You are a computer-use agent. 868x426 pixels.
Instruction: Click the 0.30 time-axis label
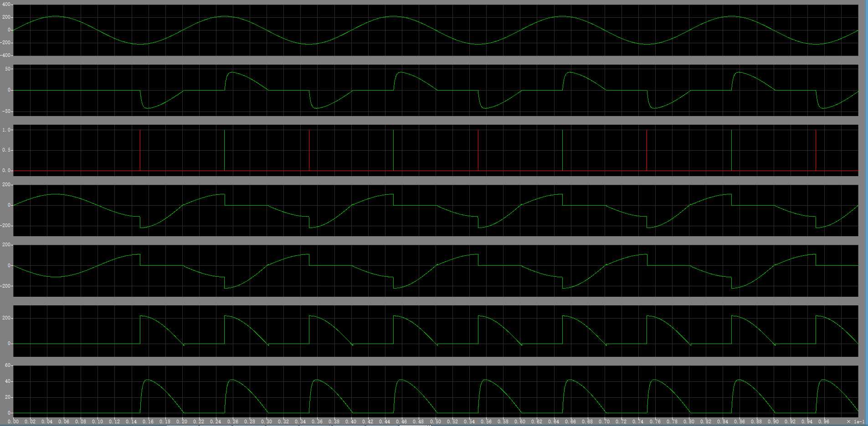pos(267,421)
